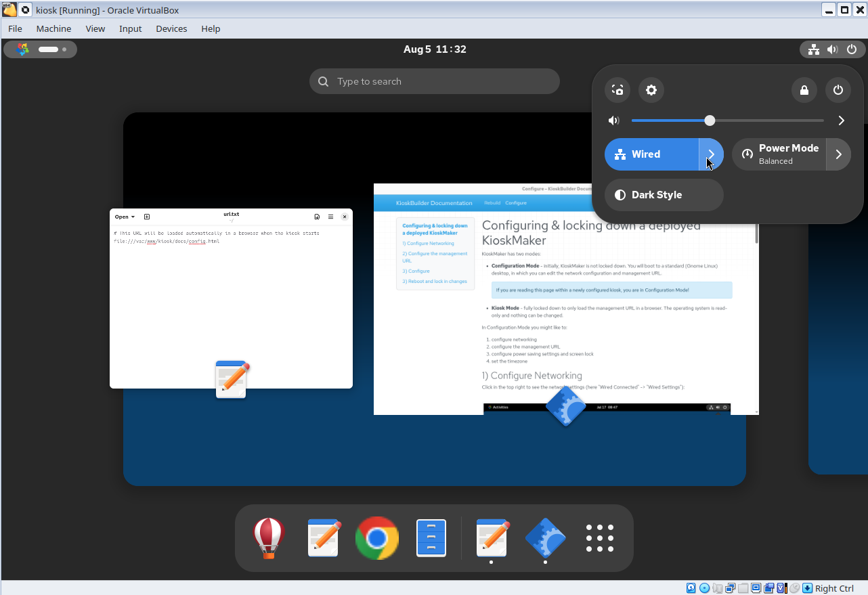Expand the sound output chevron beside volume
Image resolution: width=868 pixels, height=595 pixels.
[841, 120]
